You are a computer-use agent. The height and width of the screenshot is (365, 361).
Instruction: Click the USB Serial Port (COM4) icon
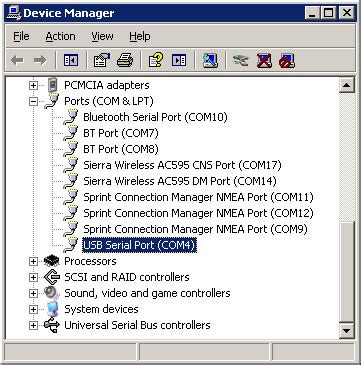(71, 245)
